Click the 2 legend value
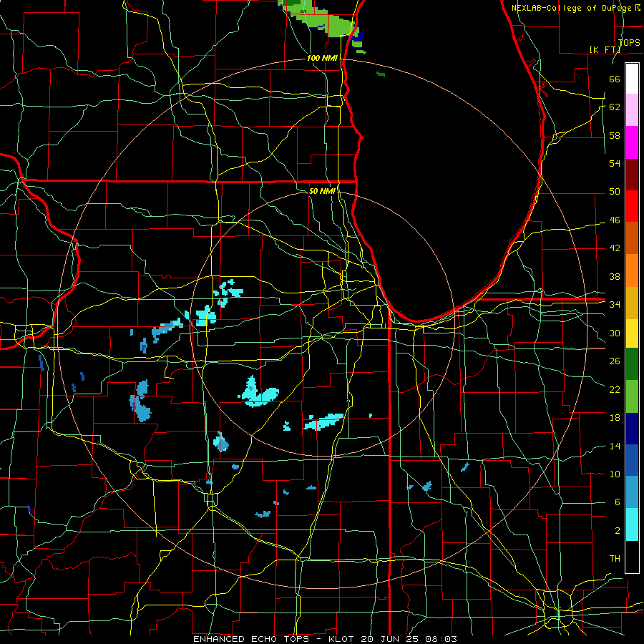Screen dimensions: 644x644 617,531
